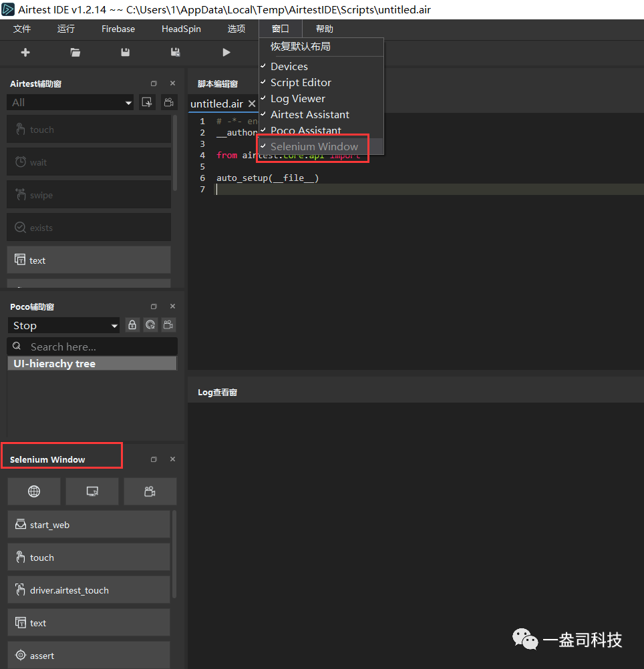644x669 pixels.
Task: Click the Airtest assistant scrollbar
Action: click(174, 153)
